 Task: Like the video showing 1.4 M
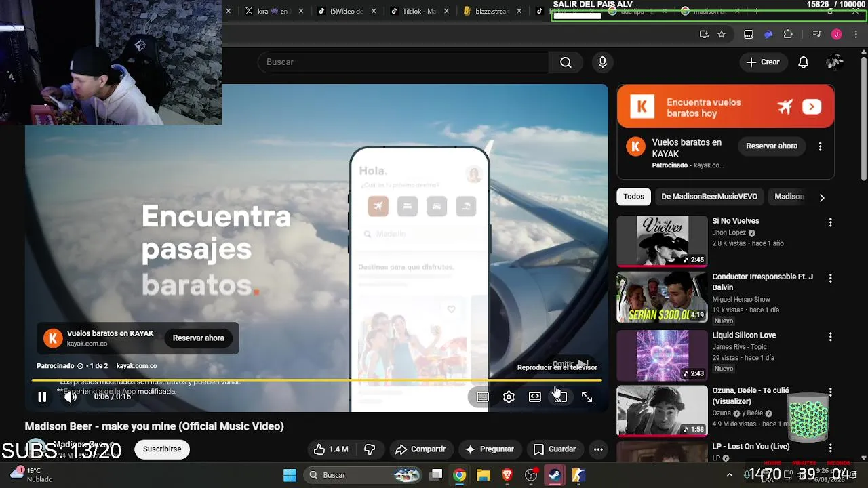[x=331, y=449]
